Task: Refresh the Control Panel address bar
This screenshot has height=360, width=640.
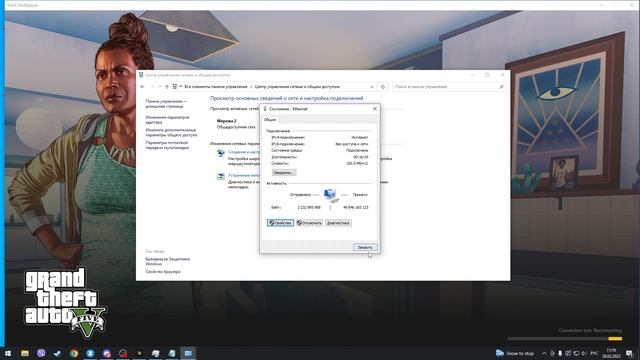Action: (382, 87)
